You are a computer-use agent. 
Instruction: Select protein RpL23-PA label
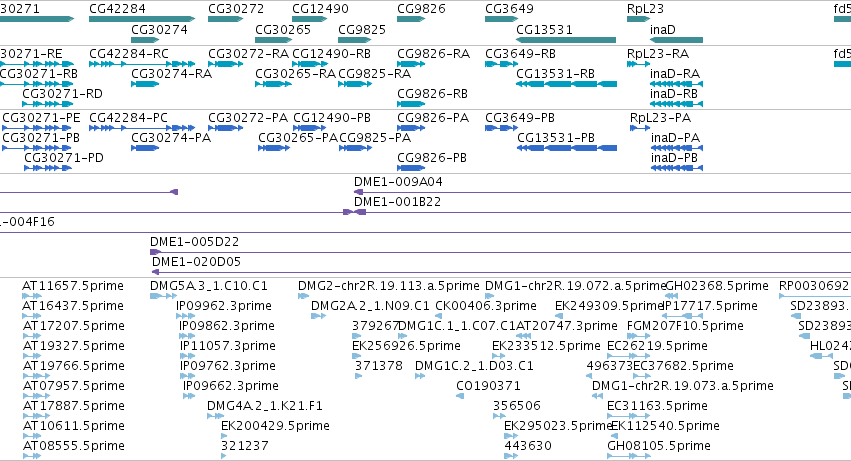[661, 118]
